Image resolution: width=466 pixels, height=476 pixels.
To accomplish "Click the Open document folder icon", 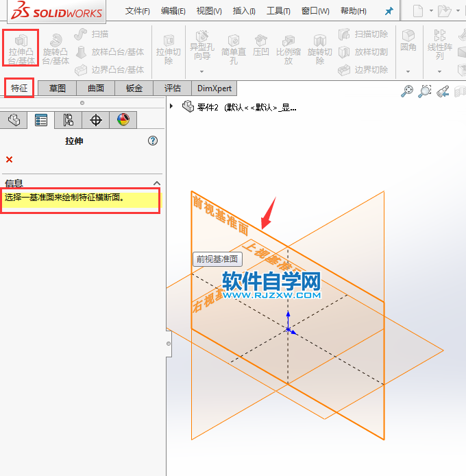I will [x=445, y=11].
